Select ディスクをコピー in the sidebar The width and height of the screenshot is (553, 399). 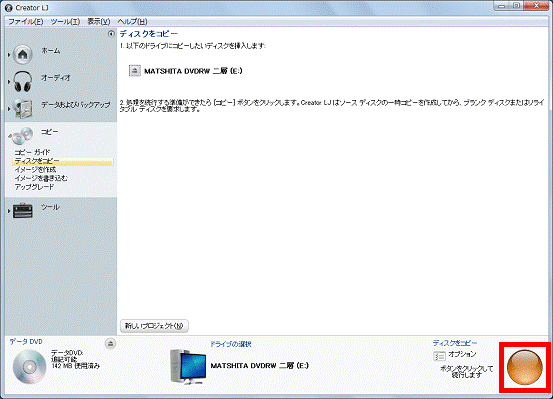[63, 161]
